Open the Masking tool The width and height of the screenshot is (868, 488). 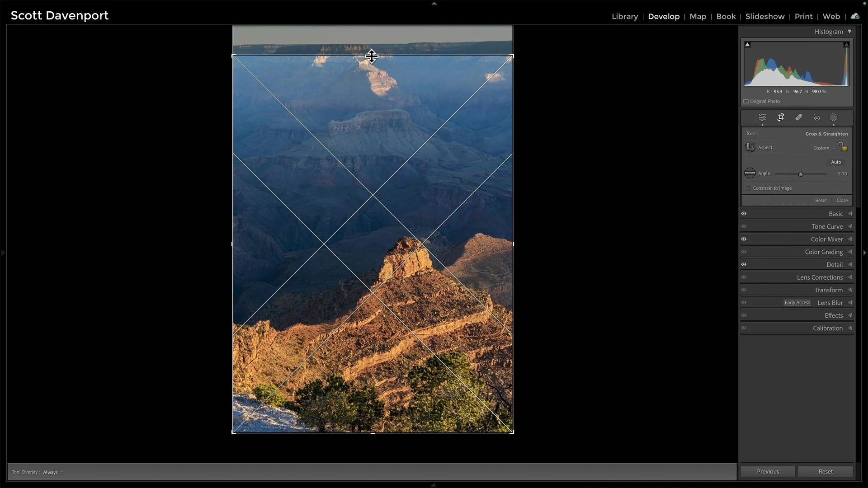click(x=833, y=117)
